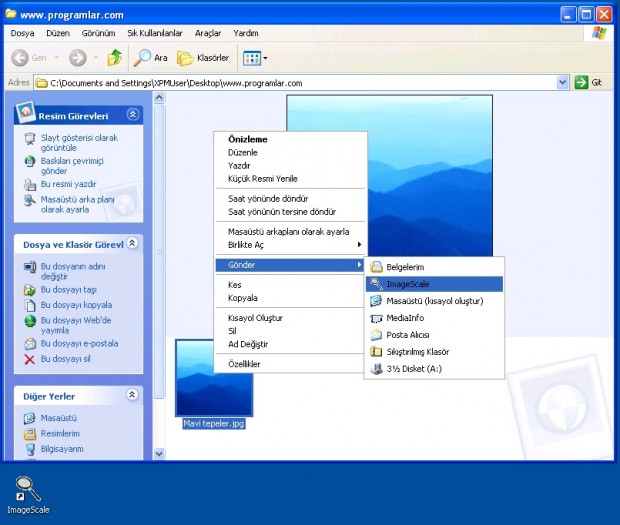This screenshot has height=525, width=620.
Task: Click MediaInfo icon in Gönder submenu
Action: 376,318
